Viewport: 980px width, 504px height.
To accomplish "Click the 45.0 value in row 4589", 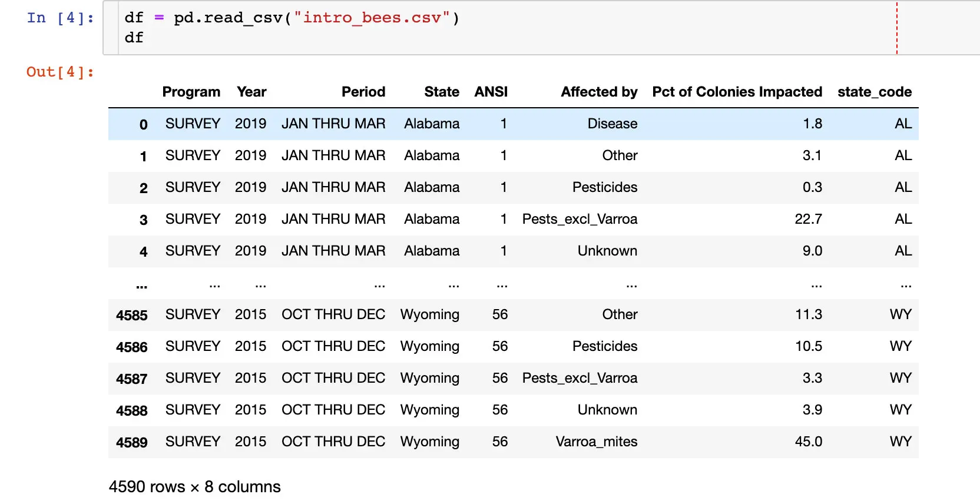I will (808, 442).
